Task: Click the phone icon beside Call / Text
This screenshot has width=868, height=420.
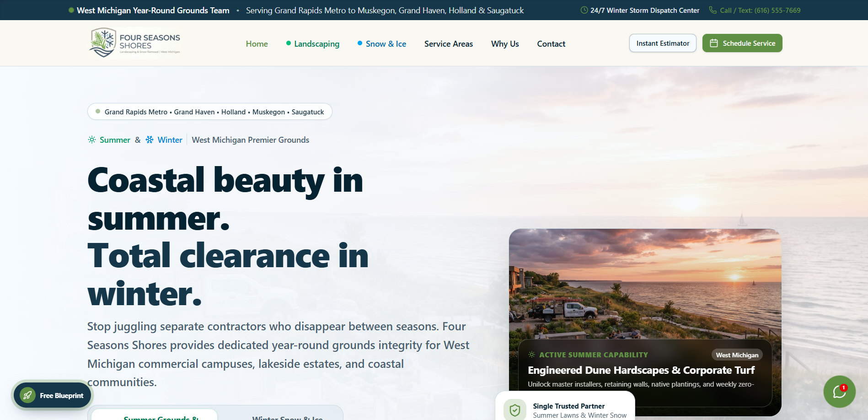Action: [x=713, y=10]
